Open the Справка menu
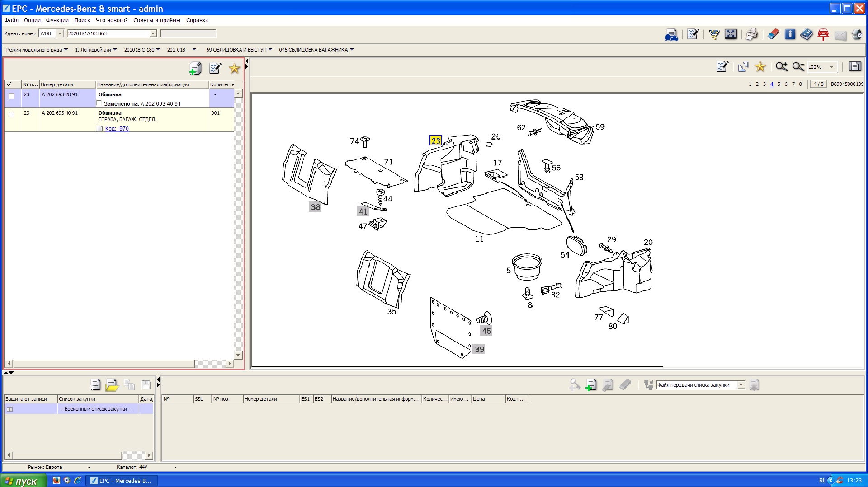Screen dimensions: 868x487 (197, 20)
